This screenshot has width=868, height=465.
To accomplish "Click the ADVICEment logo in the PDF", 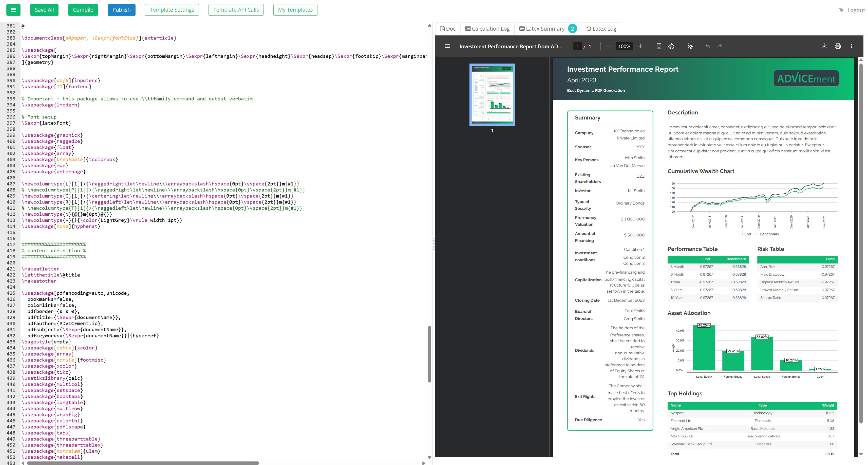I will click(806, 78).
